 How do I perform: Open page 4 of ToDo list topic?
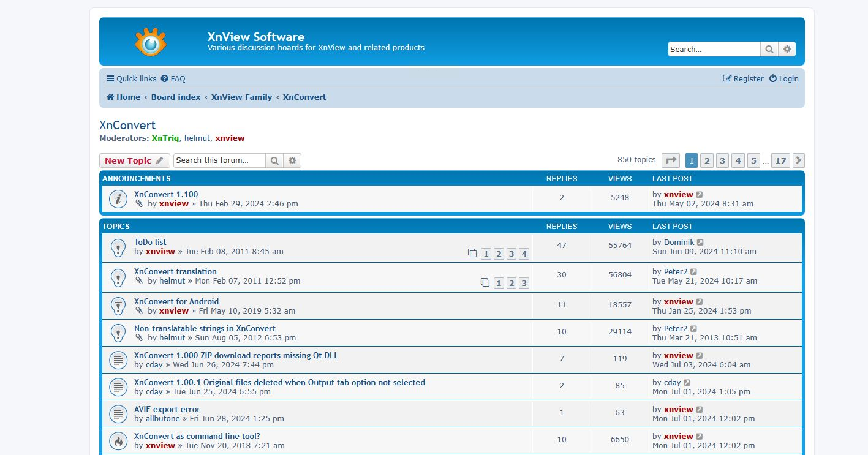[524, 254]
